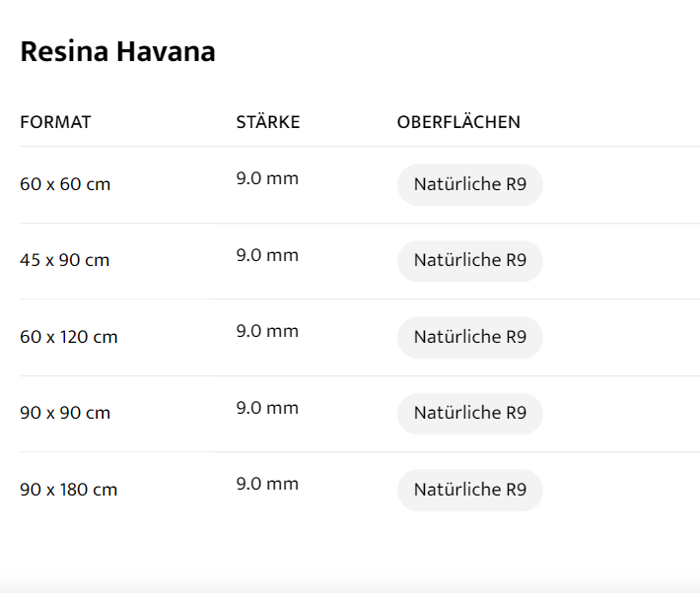Click the OBERFLÄCHEN column header

click(458, 122)
